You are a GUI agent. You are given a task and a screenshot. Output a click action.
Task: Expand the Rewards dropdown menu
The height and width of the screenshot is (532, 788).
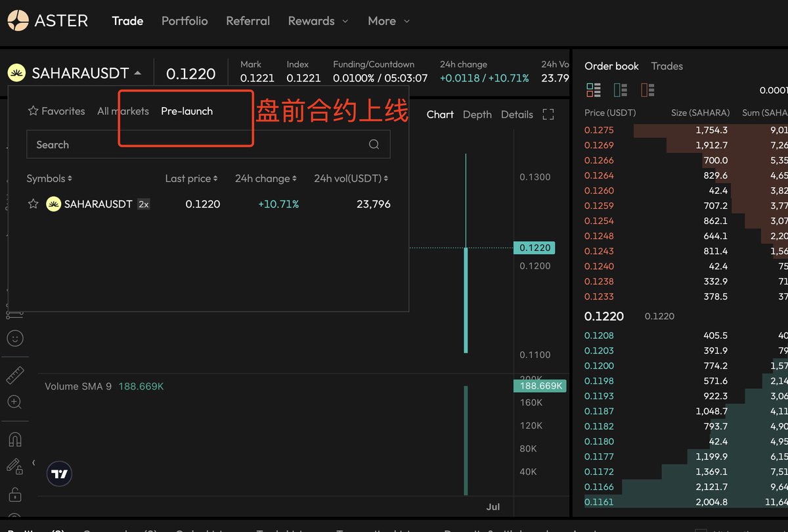point(318,21)
